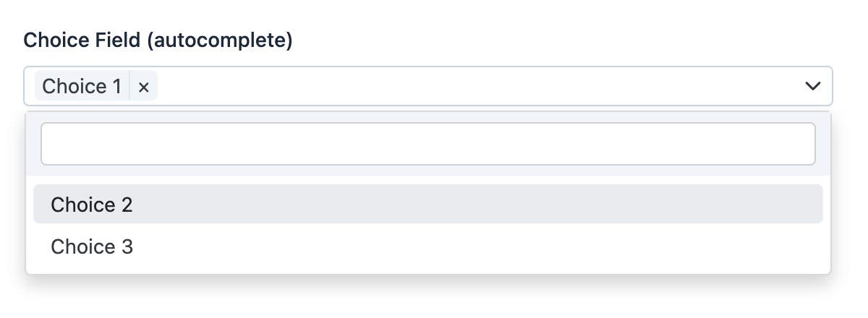The width and height of the screenshot is (868, 318).
Task: Remove the Choice 1 selection with ×
Action: click(144, 87)
